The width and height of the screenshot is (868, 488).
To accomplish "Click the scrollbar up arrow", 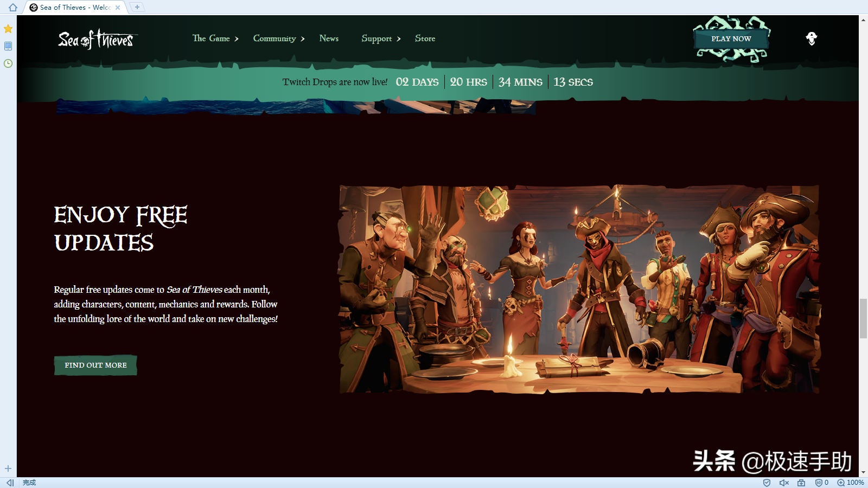I will click(863, 20).
